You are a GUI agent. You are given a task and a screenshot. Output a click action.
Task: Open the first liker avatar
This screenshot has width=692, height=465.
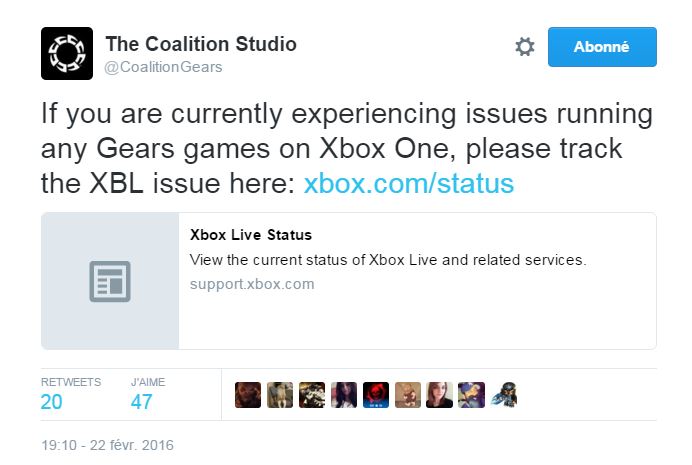point(248,395)
